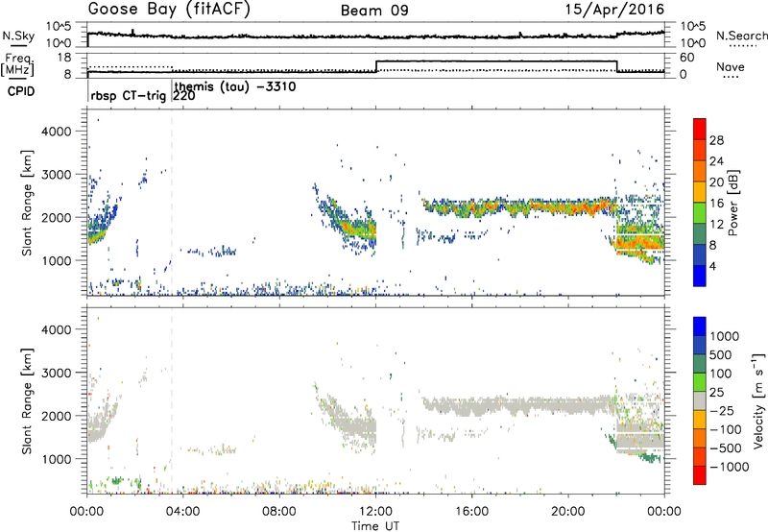Select the N.Sky legend label

pos(18,36)
